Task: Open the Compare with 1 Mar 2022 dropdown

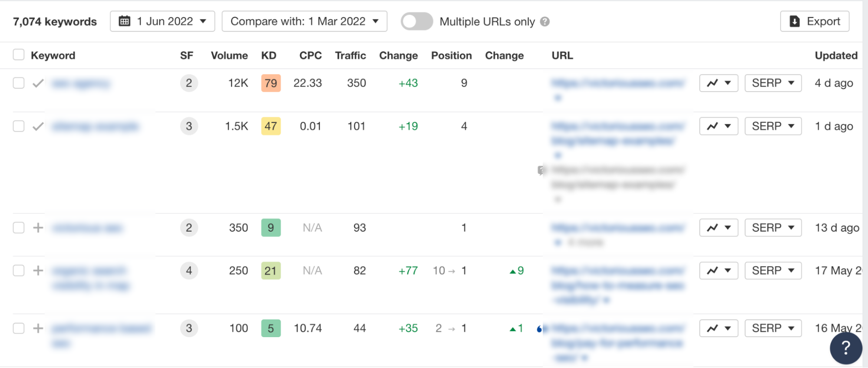Action: (x=304, y=21)
